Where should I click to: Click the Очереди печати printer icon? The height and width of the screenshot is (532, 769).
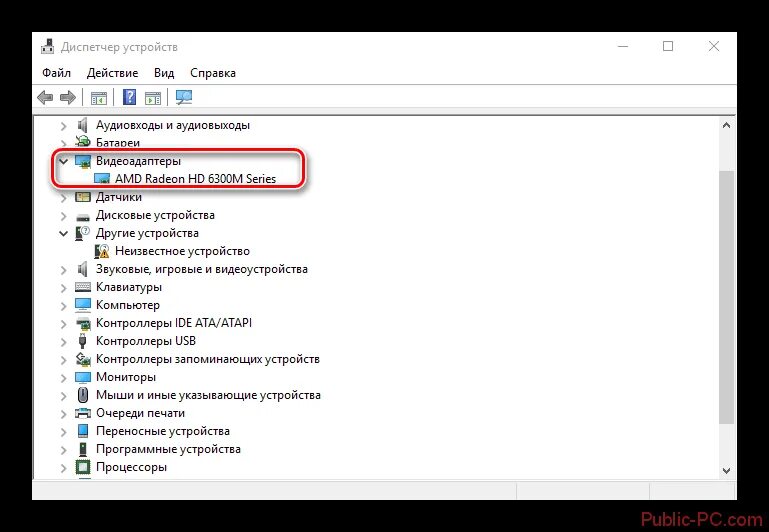pos(83,413)
